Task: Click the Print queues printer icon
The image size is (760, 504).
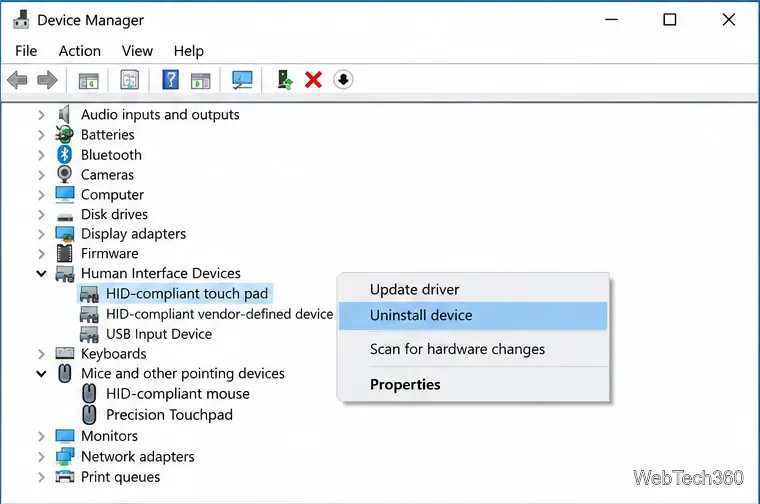Action: coord(64,477)
